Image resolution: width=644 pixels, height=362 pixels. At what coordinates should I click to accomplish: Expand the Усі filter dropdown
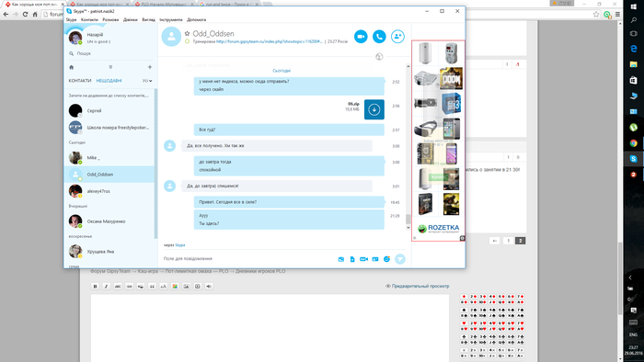(x=147, y=81)
